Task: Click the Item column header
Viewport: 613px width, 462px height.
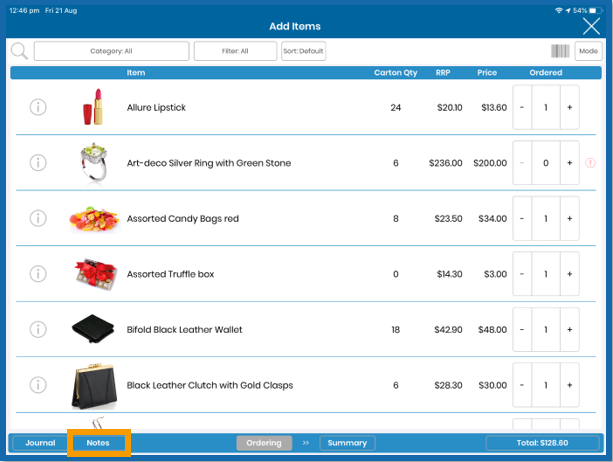Action: [136, 73]
